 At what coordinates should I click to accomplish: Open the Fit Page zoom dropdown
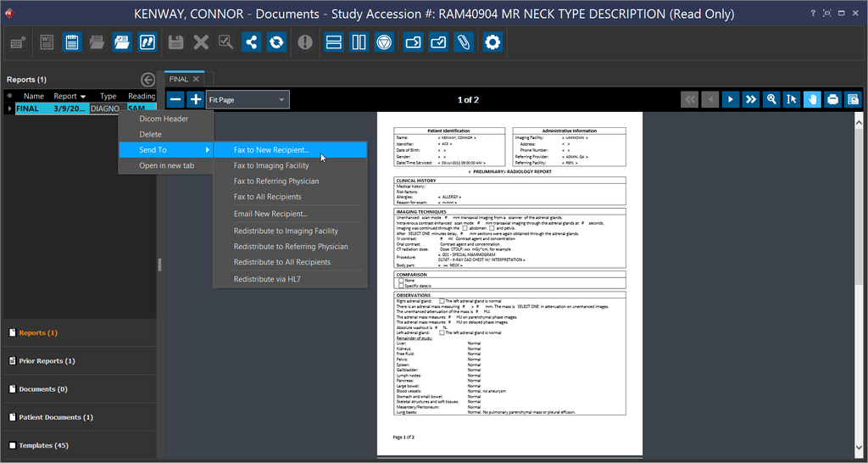click(248, 100)
